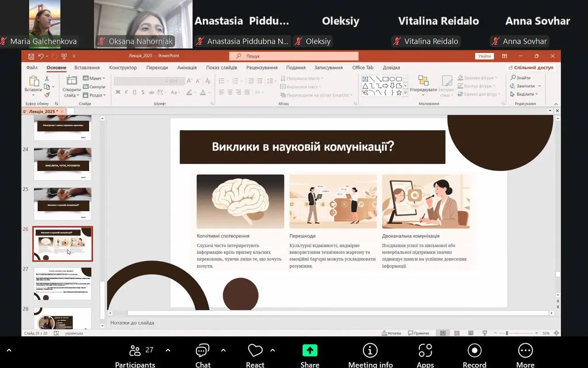Click the Спільний доступ share button
The image size is (588, 368).
click(x=531, y=68)
